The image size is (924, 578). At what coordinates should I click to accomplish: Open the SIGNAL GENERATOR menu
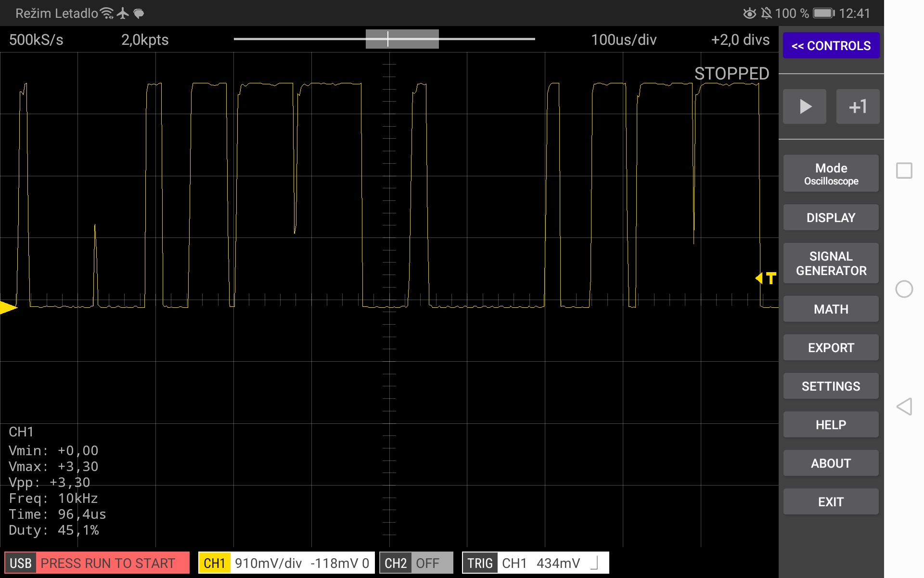pyautogui.click(x=831, y=263)
